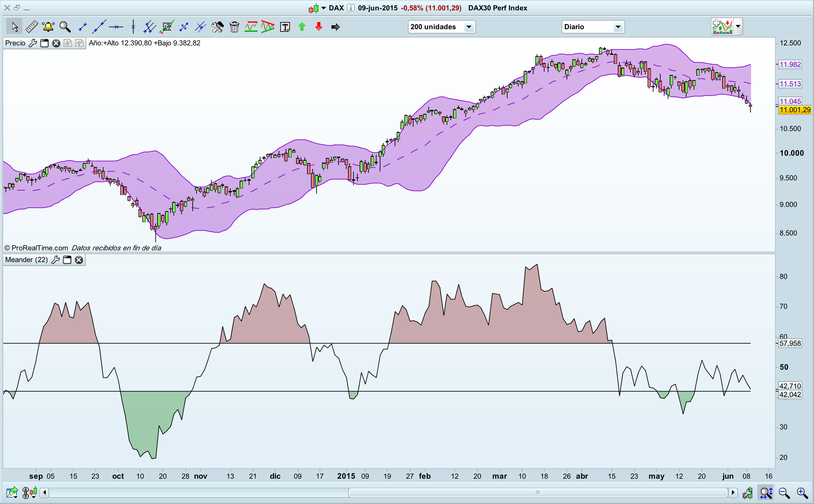Select the magnifying glass zoom tool

65,27
